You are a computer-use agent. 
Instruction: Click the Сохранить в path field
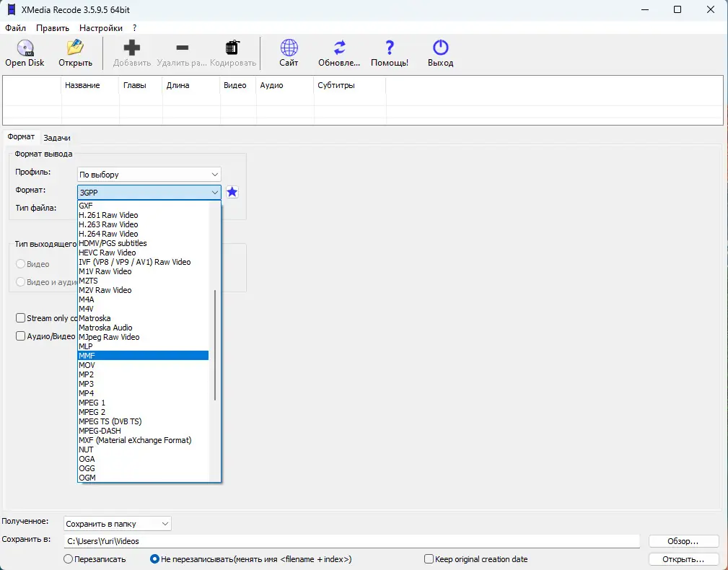[351, 541]
